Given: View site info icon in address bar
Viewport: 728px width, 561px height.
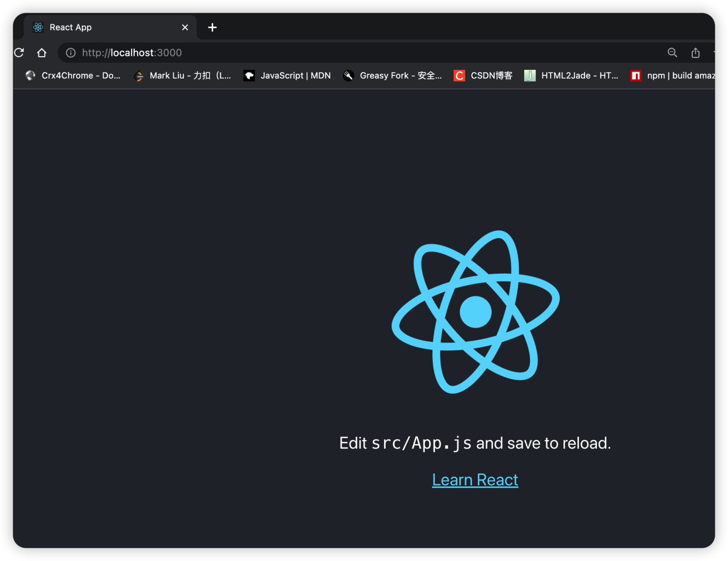Looking at the screenshot, I should pyautogui.click(x=71, y=53).
